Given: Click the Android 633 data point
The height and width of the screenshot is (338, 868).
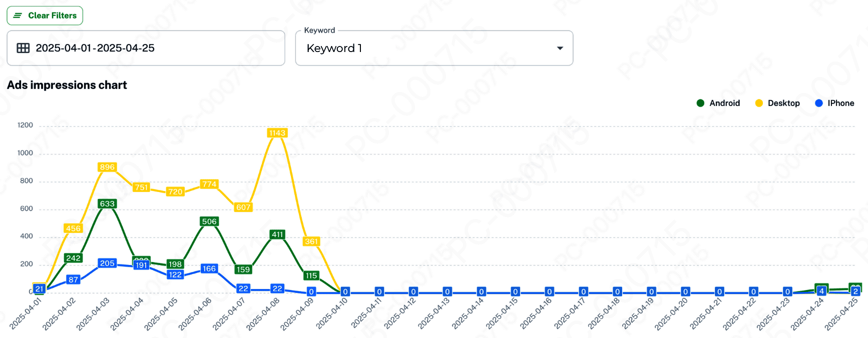Looking at the screenshot, I should pyautogui.click(x=107, y=203).
